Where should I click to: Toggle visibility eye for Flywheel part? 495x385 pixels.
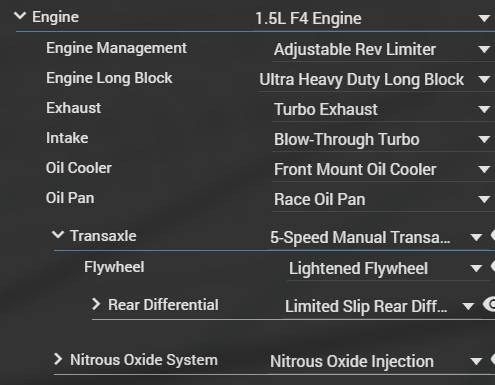point(493,266)
